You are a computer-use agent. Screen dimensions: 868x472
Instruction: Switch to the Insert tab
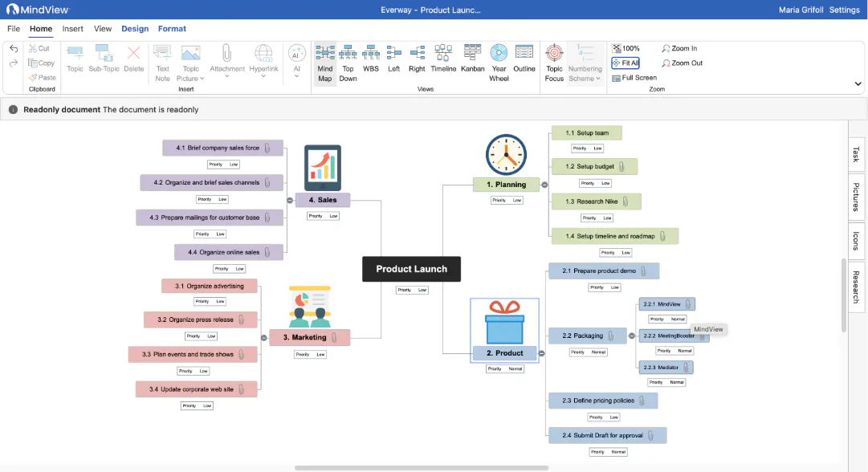pos(72,29)
